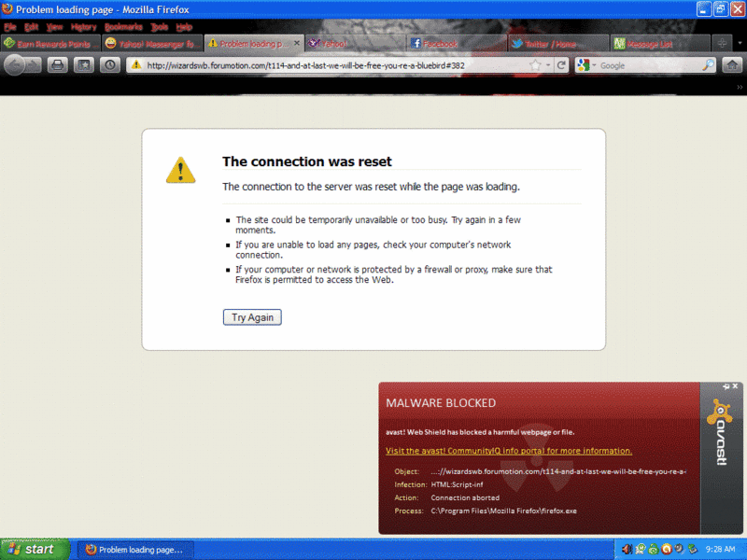Open History with the clock toolbar button
The height and width of the screenshot is (560, 747).
tap(110, 65)
